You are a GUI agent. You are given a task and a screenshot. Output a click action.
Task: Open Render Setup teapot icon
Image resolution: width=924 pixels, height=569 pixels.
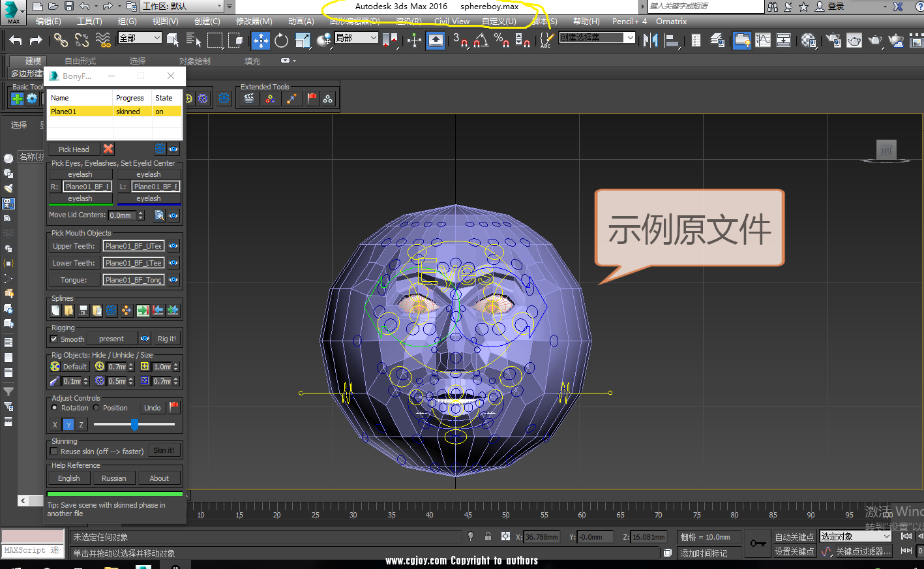(833, 40)
